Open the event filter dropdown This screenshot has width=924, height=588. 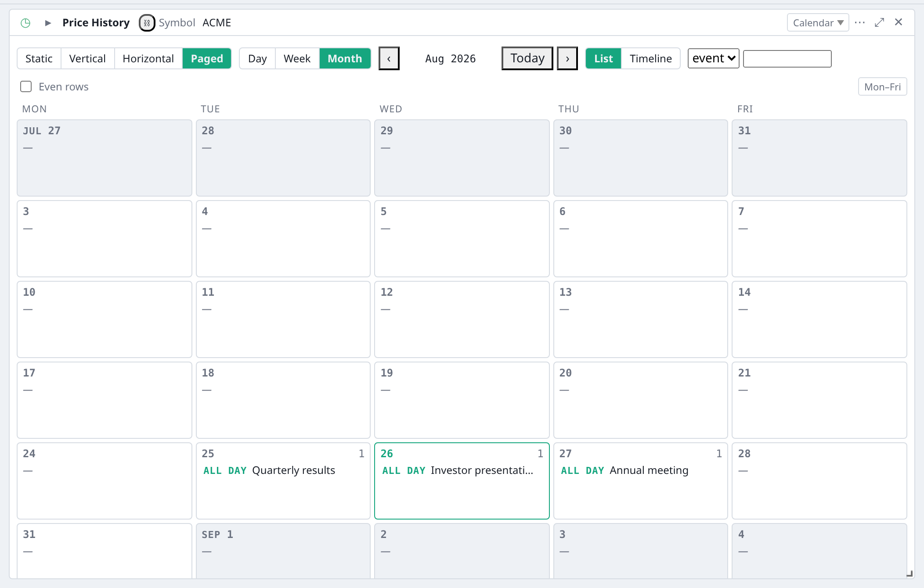point(714,58)
